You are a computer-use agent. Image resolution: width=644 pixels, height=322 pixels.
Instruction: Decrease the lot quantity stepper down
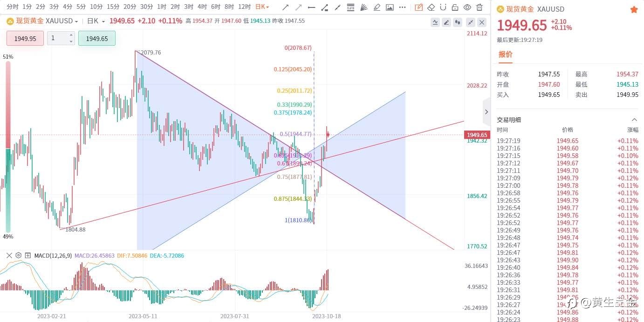click(71, 41)
